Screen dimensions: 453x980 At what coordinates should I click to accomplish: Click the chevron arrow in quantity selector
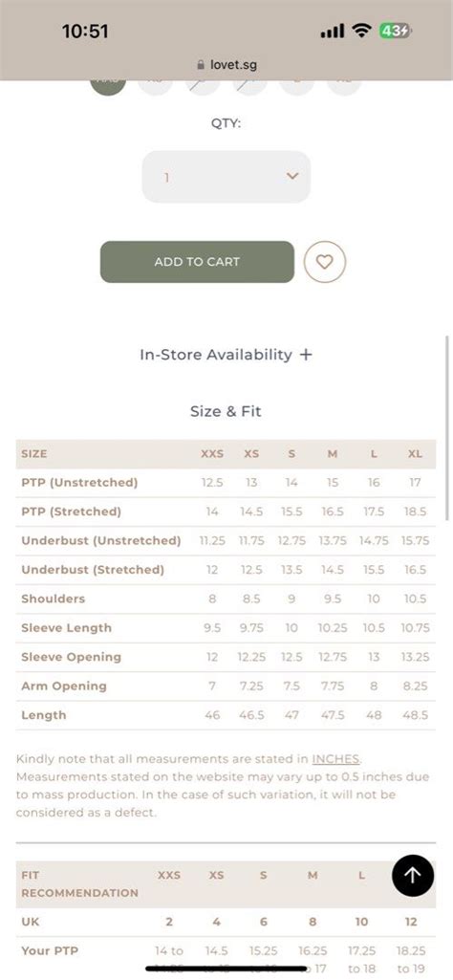(x=292, y=176)
